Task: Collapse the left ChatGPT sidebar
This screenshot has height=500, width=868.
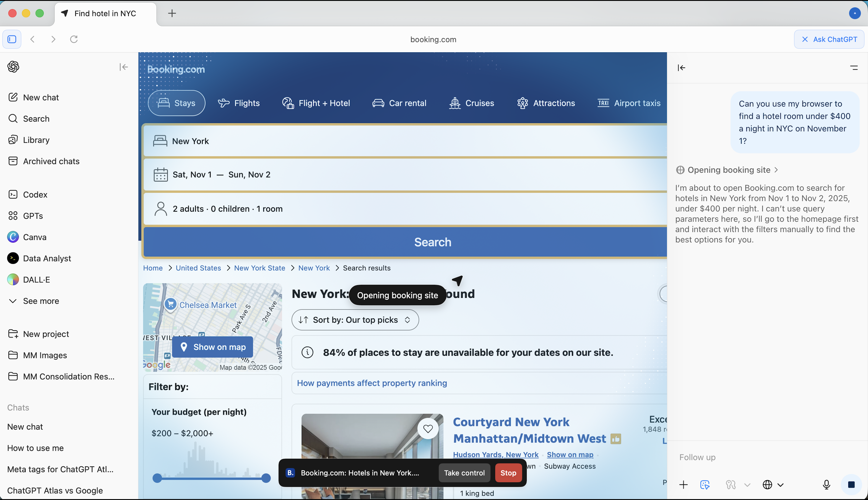Action: coord(124,67)
